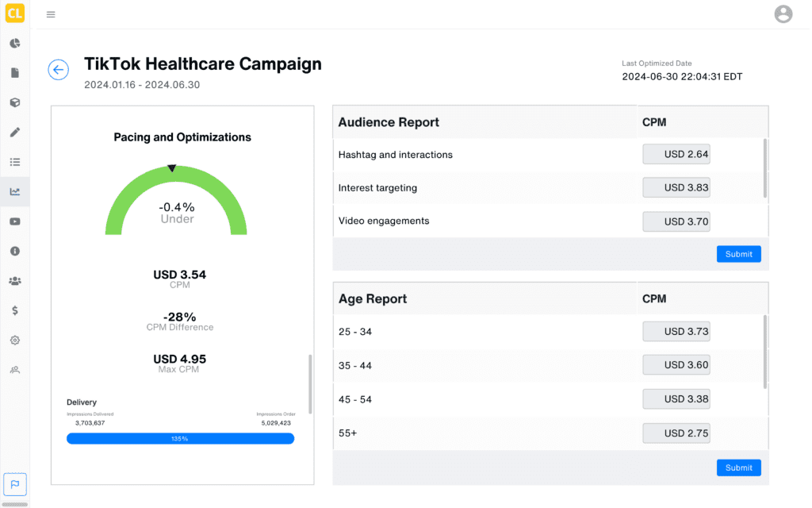The image size is (812, 508).
Task: Edit CPM field for Interest targeting
Action: [676, 187]
